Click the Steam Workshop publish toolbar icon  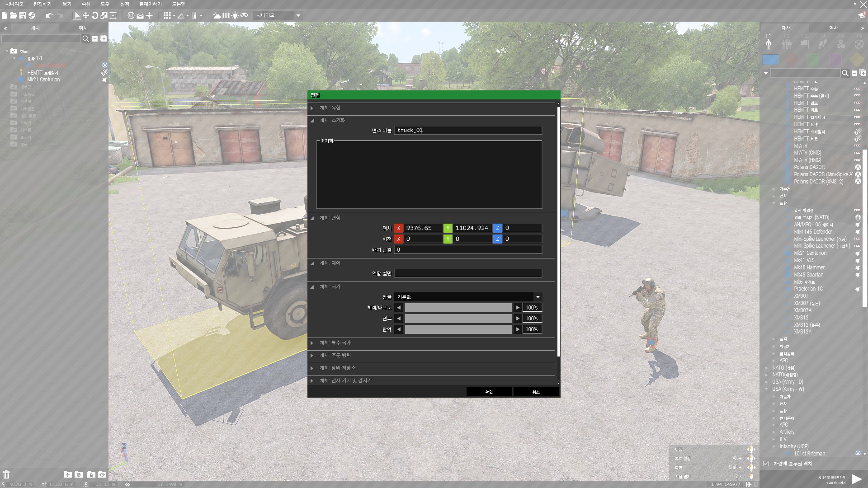tap(32, 15)
